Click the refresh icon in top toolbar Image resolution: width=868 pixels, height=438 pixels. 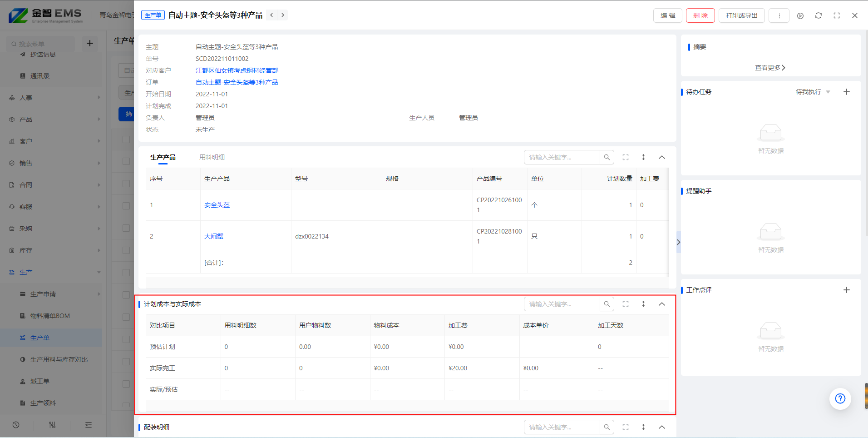pyautogui.click(x=818, y=15)
